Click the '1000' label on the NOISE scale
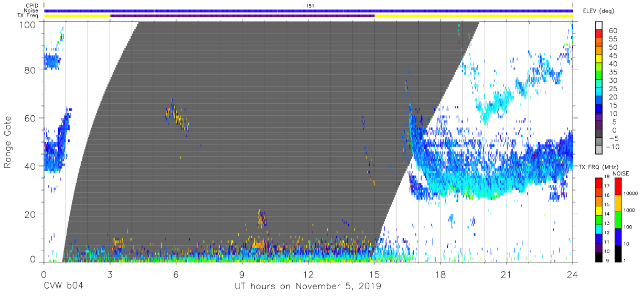644x297 pixels. point(629,210)
